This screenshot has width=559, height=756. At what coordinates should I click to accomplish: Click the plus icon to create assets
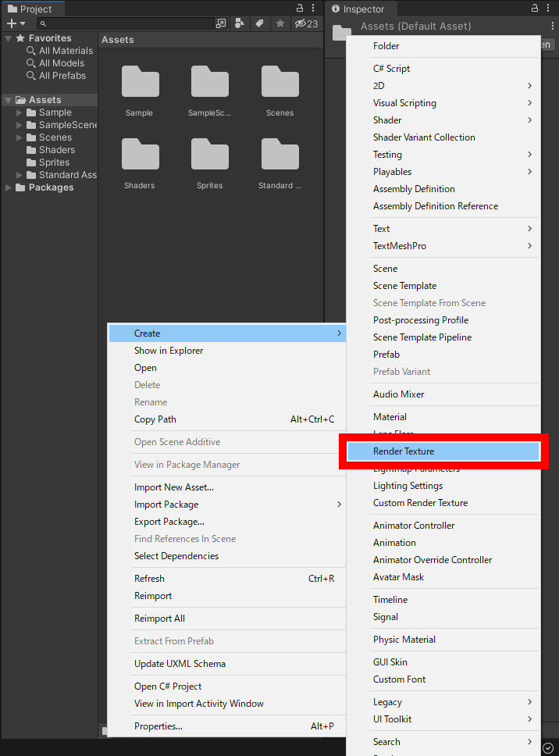(x=11, y=23)
